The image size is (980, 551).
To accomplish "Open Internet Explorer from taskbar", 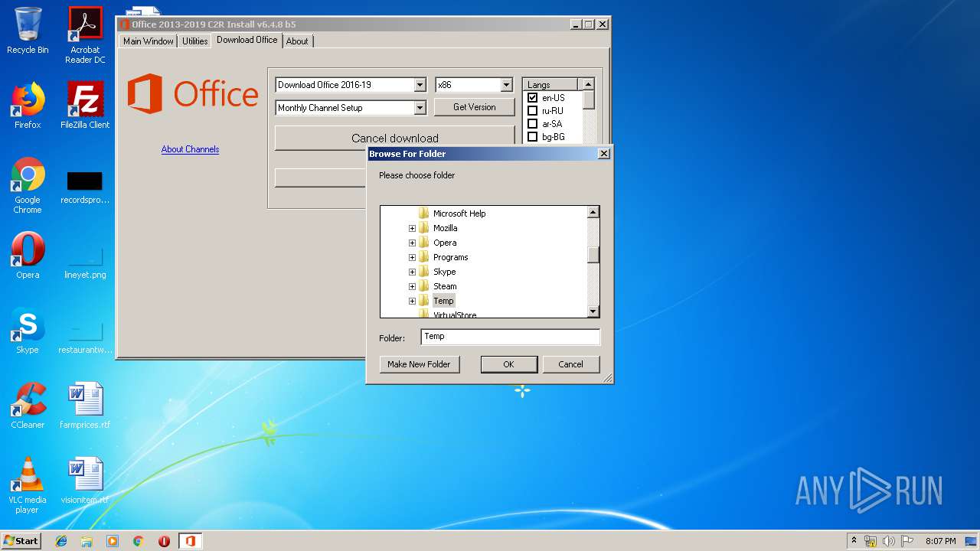I will coord(61,541).
